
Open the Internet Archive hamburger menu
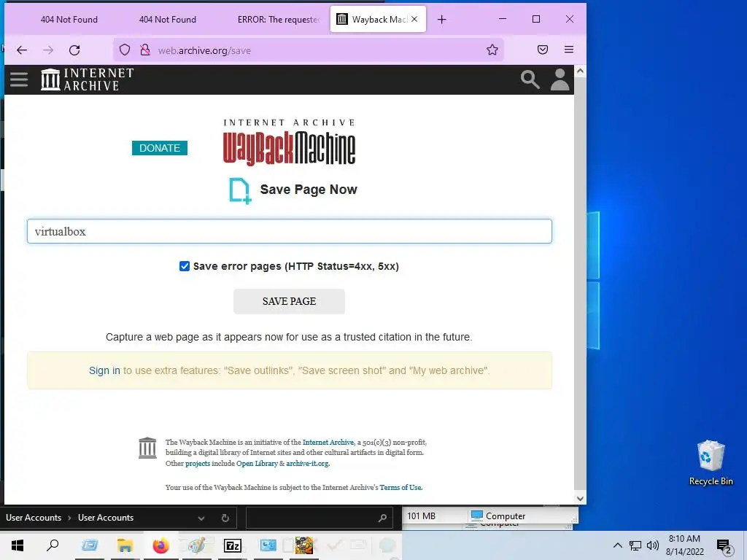coord(19,79)
